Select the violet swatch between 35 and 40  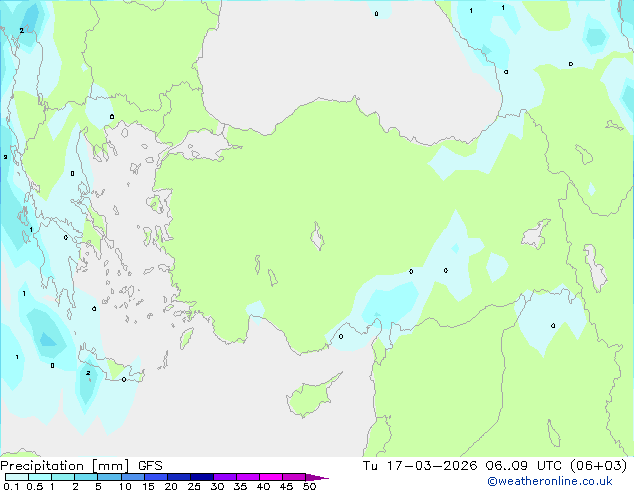pos(248,477)
